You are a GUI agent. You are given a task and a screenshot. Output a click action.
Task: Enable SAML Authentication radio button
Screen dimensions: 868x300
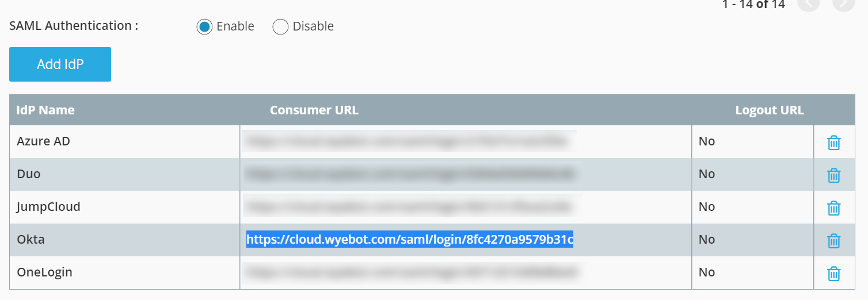(x=204, y=27)
